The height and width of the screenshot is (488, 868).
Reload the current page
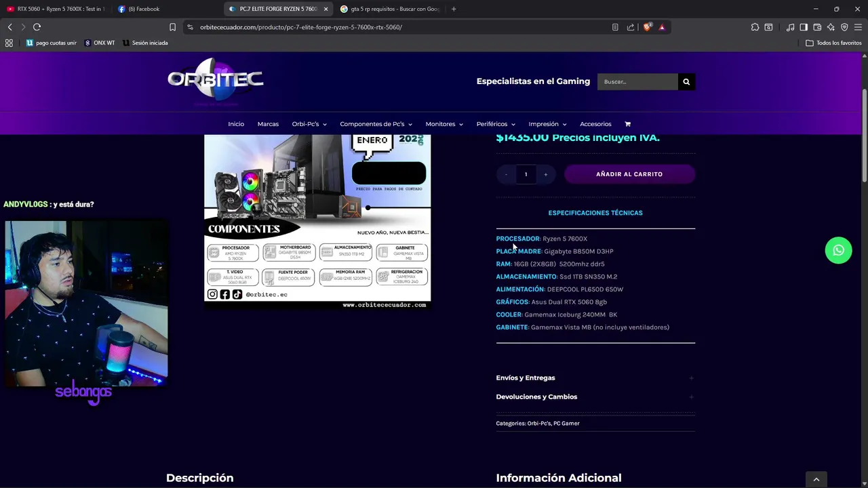[x=37, y=27]
